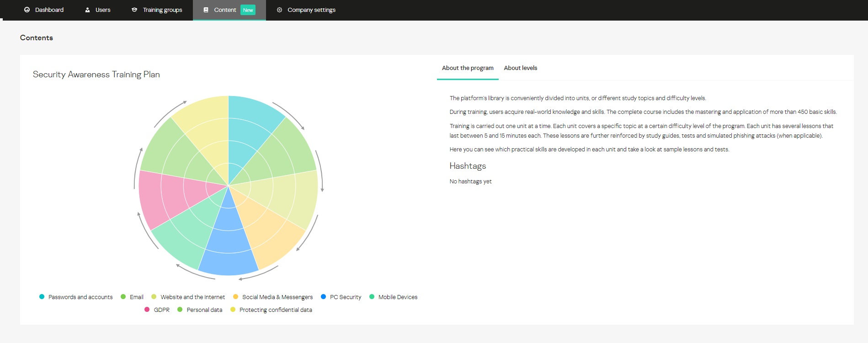Click Website and the Internet legend label
The image size is (868, 343).
193,297
